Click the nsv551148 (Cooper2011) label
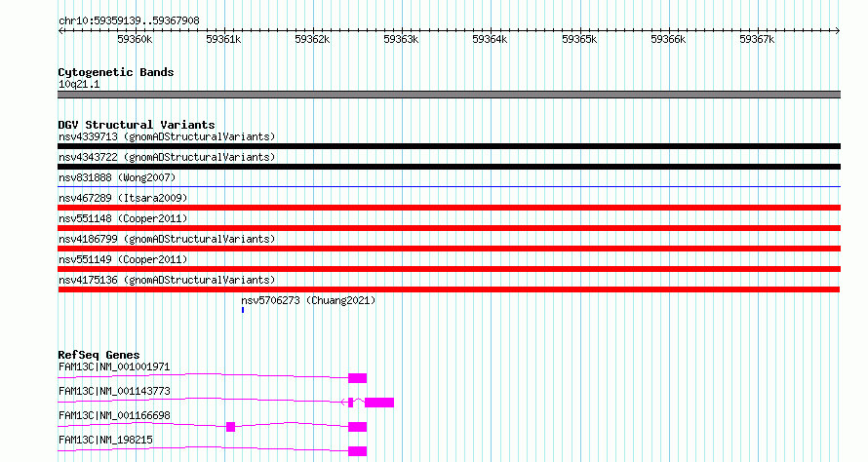 123,218
